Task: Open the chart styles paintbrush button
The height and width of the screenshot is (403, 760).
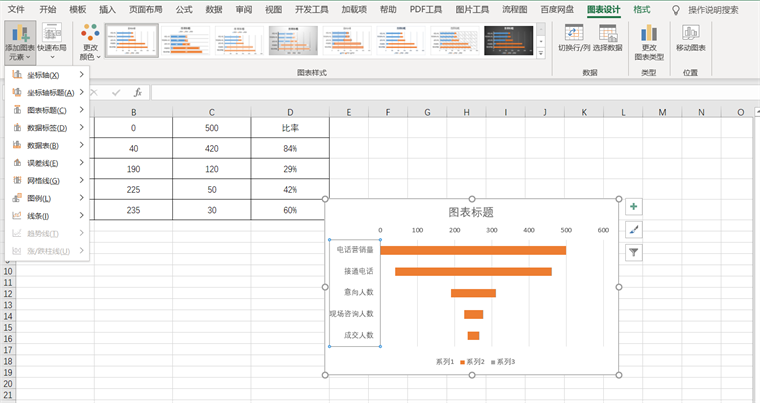Action: click(x=633, y=230)
